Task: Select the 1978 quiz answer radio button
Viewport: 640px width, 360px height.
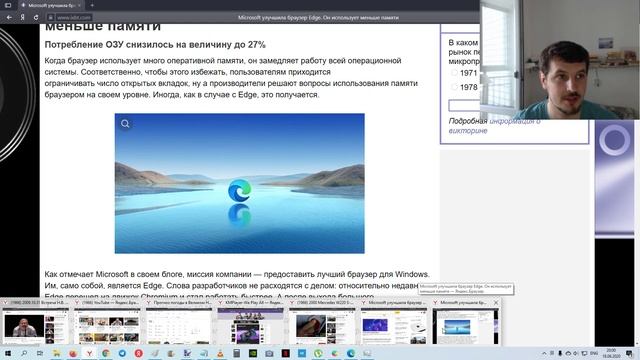Action: 454,87
